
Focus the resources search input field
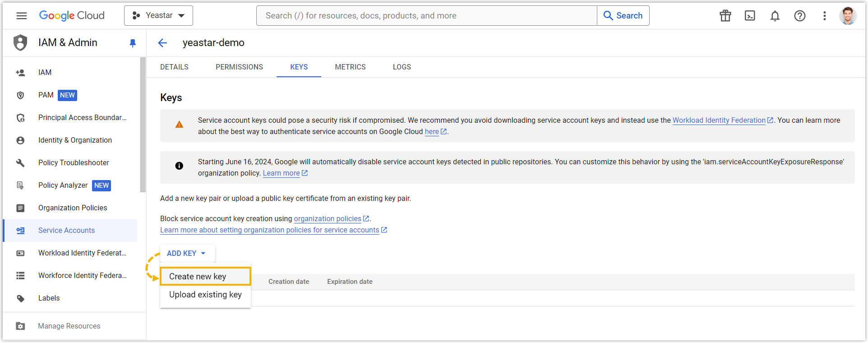(x=426, y=16)
